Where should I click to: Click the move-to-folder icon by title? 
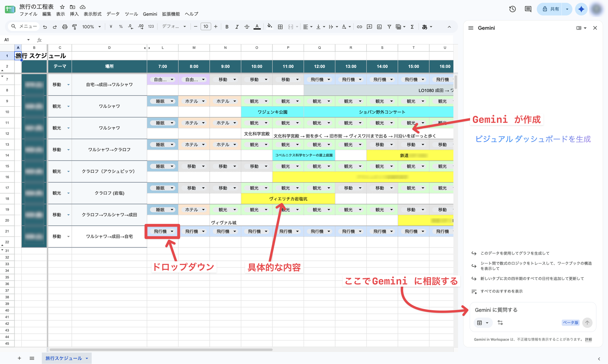tap(73, 7)
